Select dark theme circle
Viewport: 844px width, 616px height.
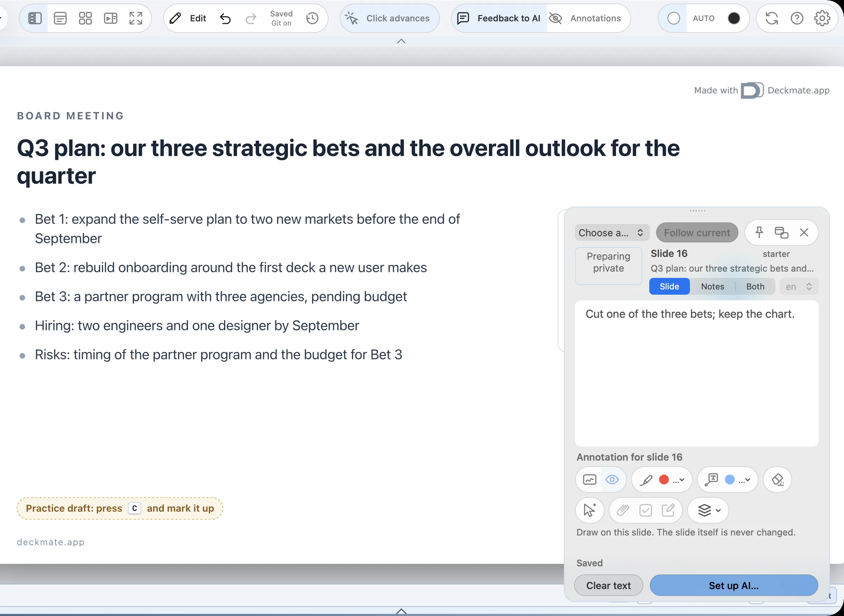point(734,18)
